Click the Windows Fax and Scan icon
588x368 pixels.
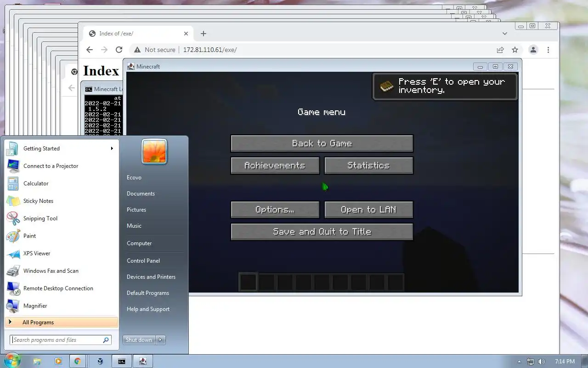point(13,271)
